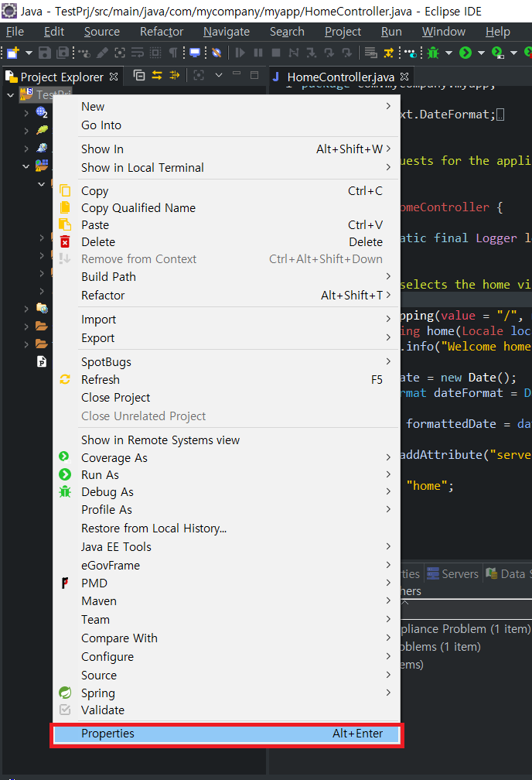Click the Save toolbar icon
The width and height of the screenshot is (532, 780).
tap(45, 53)
